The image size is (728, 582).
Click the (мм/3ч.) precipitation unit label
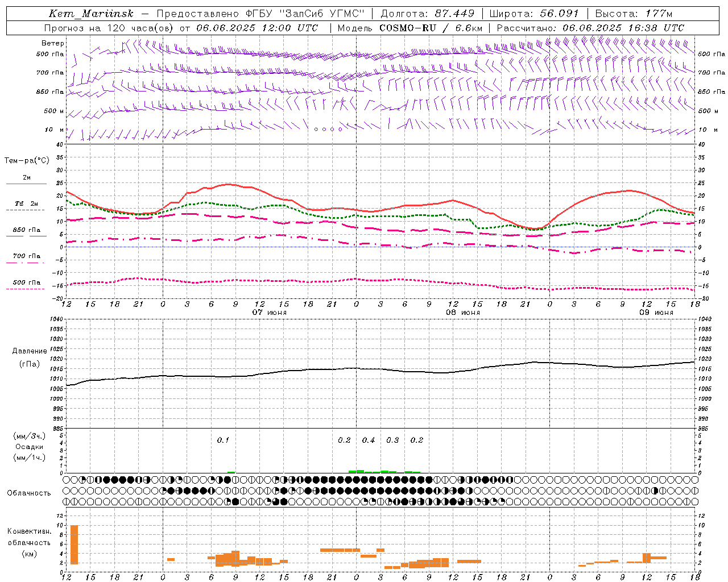pyautogui.click(x=30, y=436)
